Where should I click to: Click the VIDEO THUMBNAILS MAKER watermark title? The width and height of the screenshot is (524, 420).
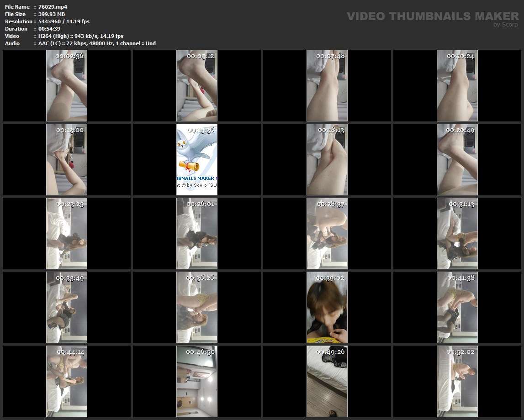pyautogui.click(x=432, y=16)
